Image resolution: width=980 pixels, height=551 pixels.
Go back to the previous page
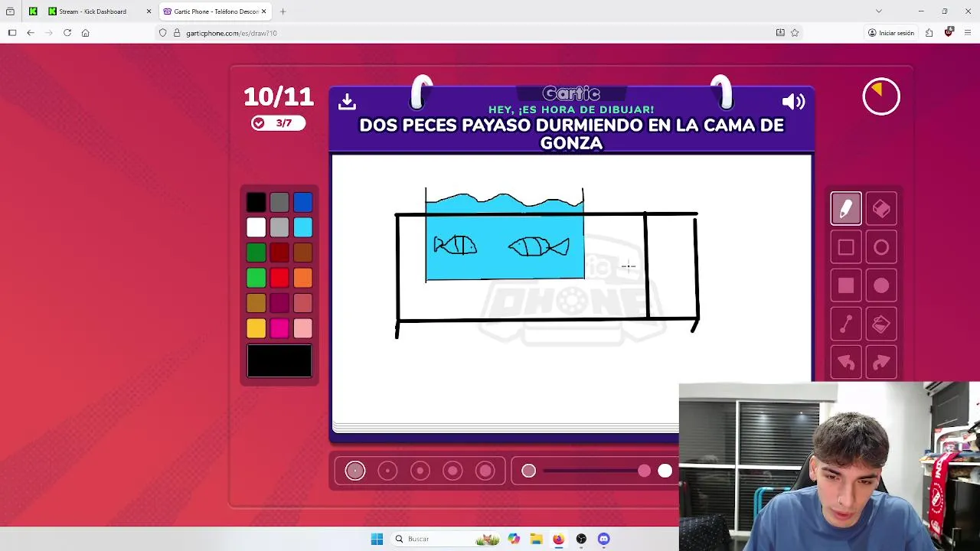[31, 33]
